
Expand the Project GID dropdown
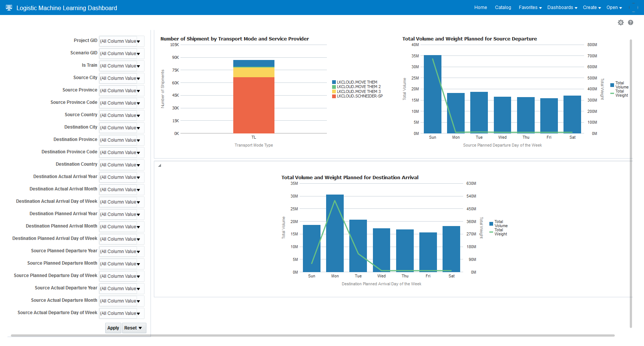pyautogui.click(x=138, y=41)
